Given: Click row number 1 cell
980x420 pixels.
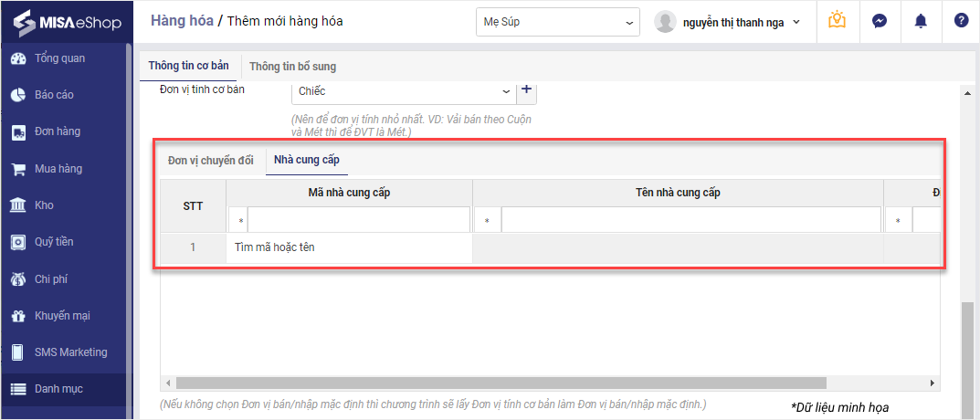Looking at the screenshot, I should pos(193,247).
